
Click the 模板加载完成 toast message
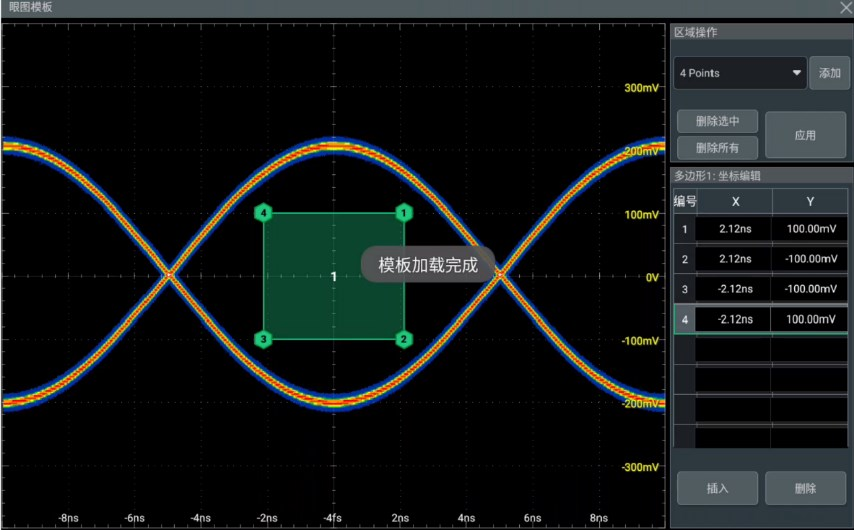coord(428,265)
